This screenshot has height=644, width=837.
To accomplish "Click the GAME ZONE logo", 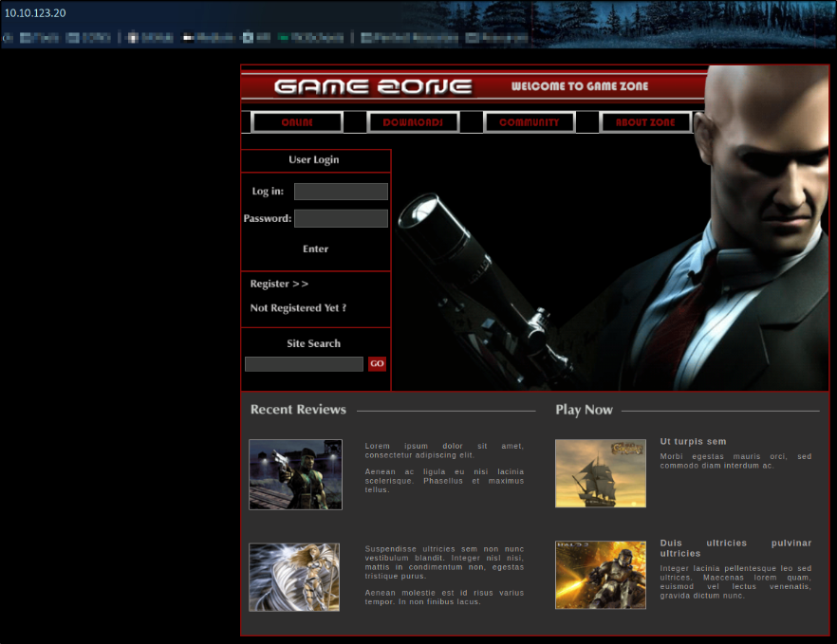I will (x=373, y=86).
